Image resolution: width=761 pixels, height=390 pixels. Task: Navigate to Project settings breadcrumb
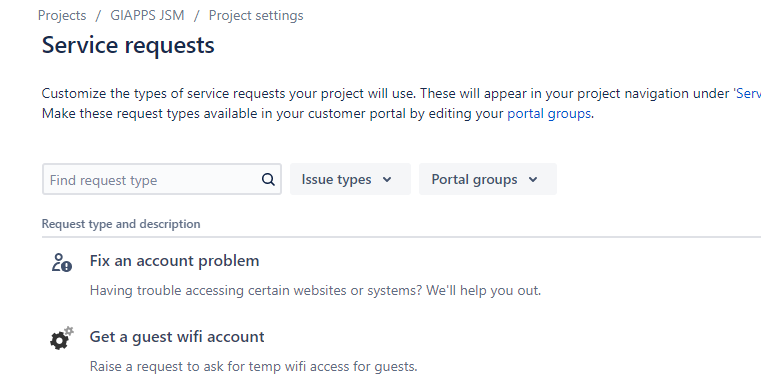click(x=256, y=16)
